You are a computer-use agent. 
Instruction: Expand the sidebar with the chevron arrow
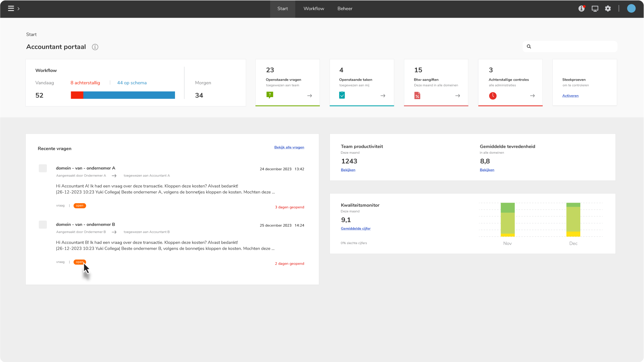click(x=18, y=9)
